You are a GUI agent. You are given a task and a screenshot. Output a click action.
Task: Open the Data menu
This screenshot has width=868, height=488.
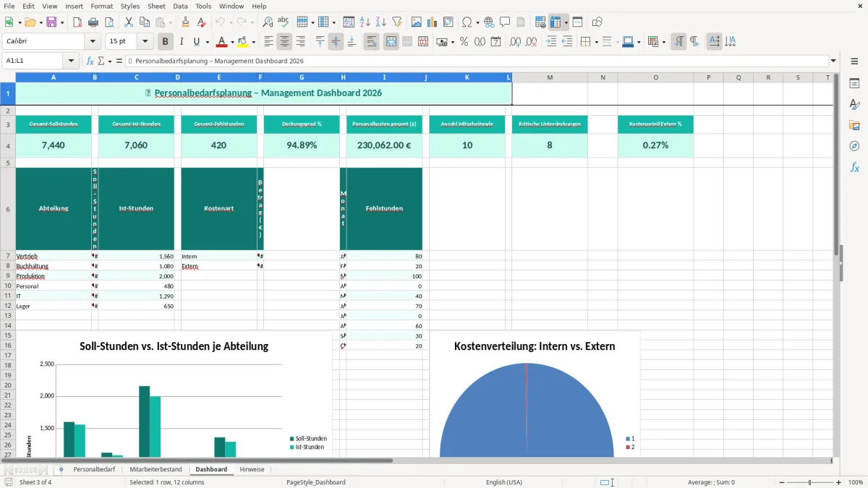tap(180, 6)
